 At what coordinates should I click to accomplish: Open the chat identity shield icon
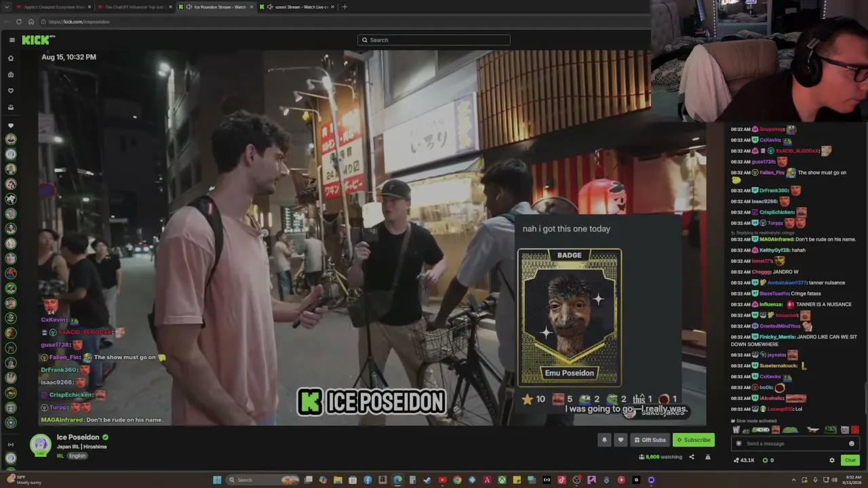point(738,444)
